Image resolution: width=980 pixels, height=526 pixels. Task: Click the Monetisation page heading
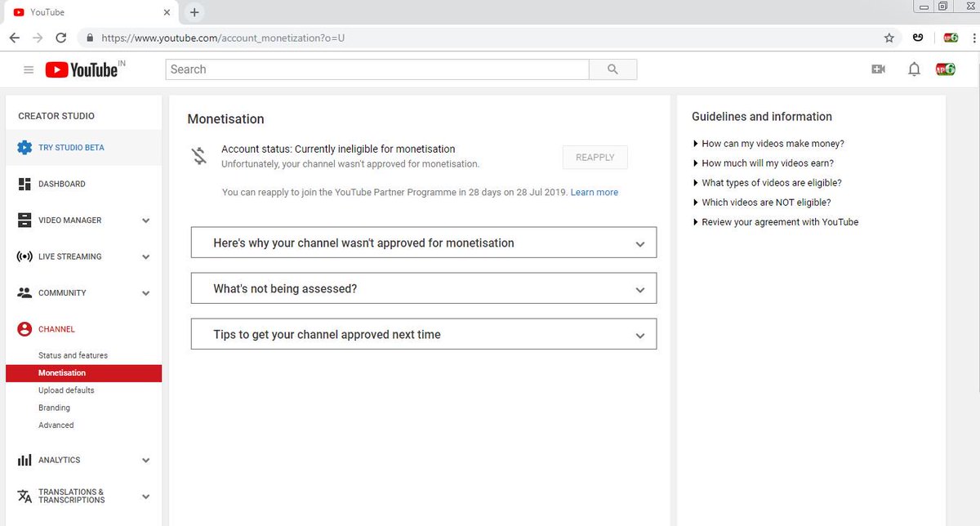click(x=225, y=119)
